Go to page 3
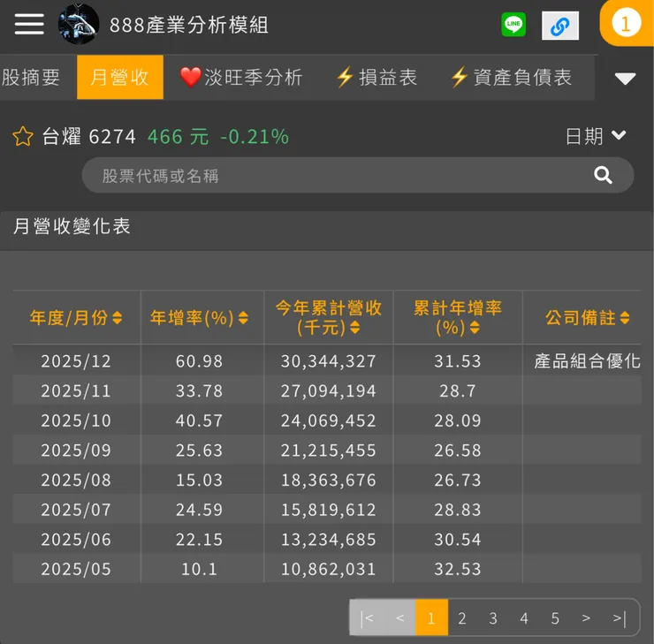This screenshot has width=654, height=644. coord(493,618)
